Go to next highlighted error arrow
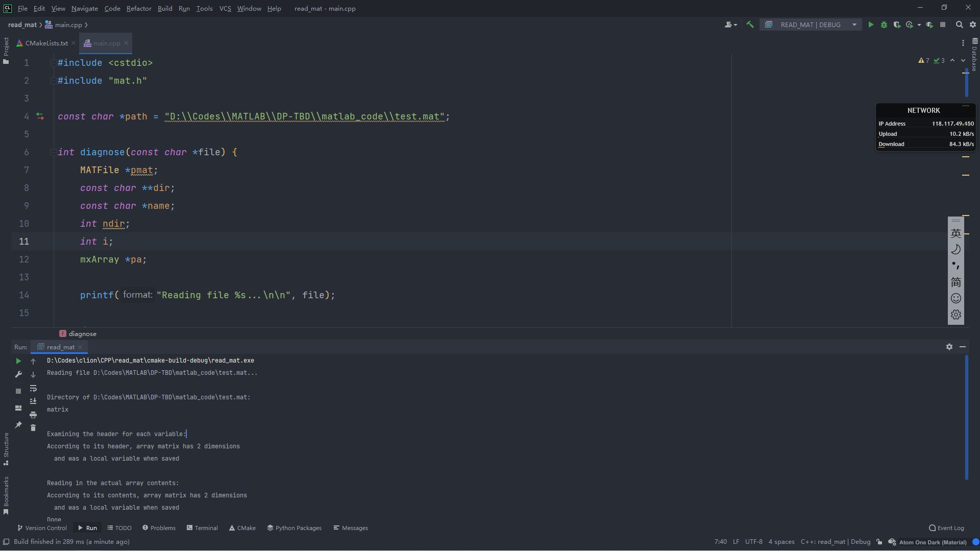Screen dimensions: 980x551 coord(963,60)
